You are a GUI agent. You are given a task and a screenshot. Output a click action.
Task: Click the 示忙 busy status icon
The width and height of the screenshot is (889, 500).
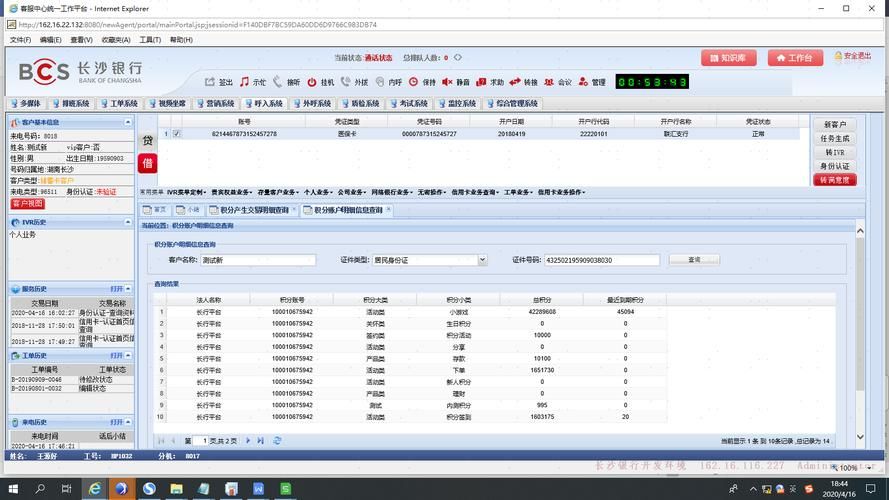244,82
